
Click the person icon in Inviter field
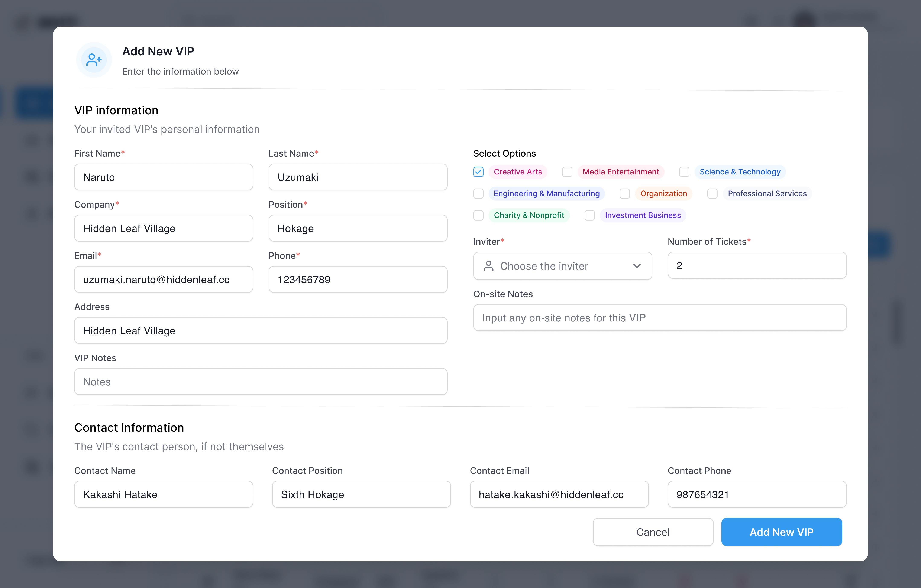488,266
